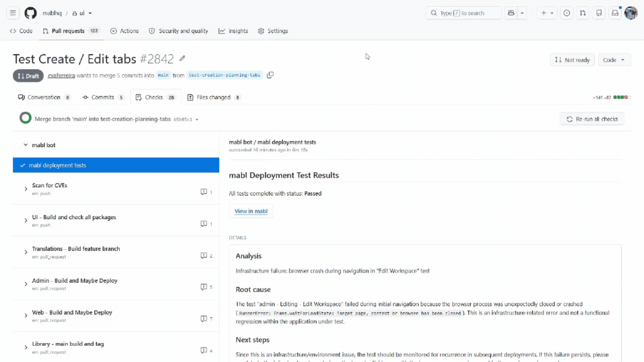Open the create new plus menu

click(x=547, y=13)
